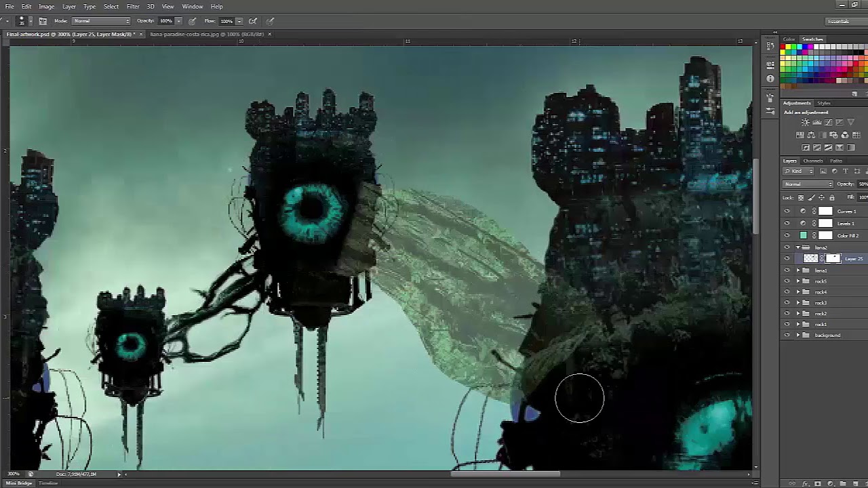Switch to the Paths tab
868x488 pixels.
point(836,161)
